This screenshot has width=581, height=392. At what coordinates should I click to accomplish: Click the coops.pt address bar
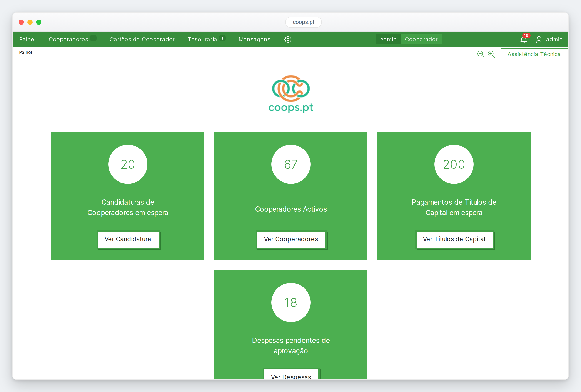pos(304,22)
